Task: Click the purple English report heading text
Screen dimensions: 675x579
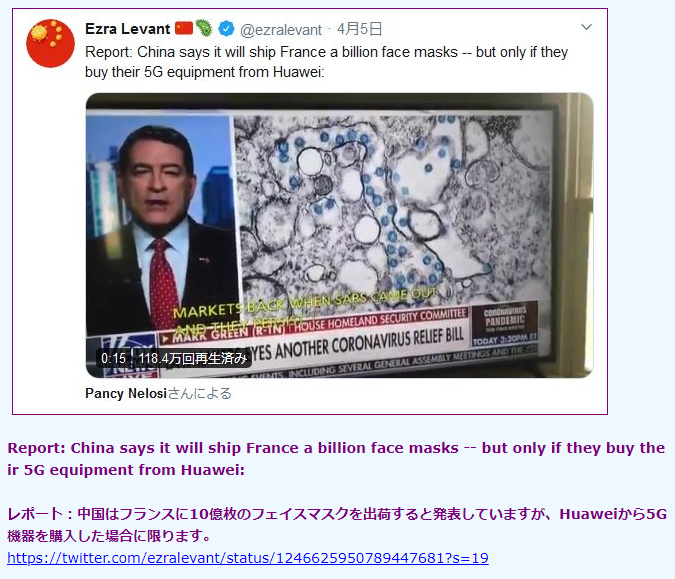Action: (x=336, y=459)
